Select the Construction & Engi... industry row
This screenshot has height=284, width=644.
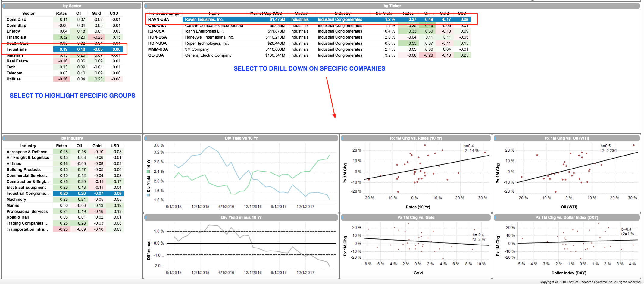click(64, 181)
